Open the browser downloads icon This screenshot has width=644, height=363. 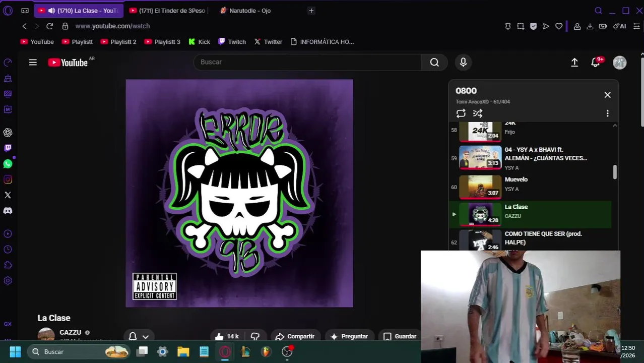[590, 26]
